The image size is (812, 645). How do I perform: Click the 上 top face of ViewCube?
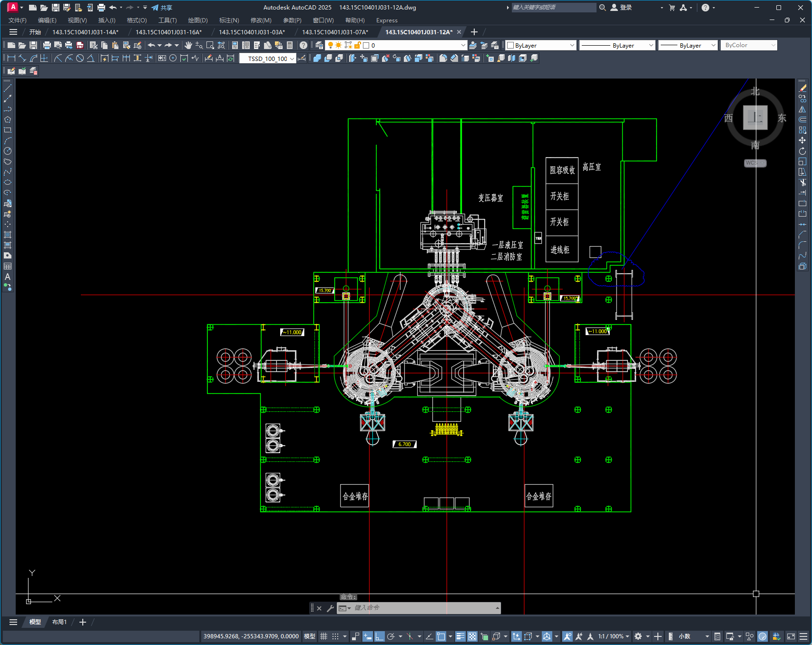pos(755,118)
